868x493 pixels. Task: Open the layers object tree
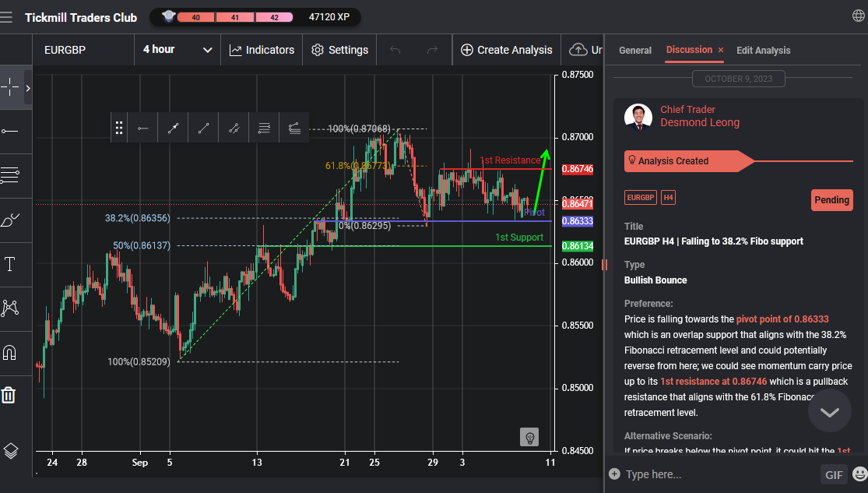point(11,451)
